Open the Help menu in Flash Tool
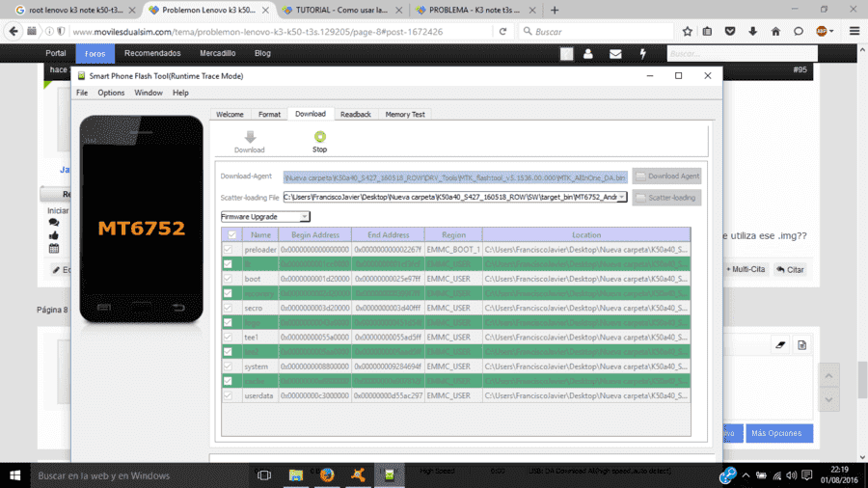 click(x=180, y=93)
